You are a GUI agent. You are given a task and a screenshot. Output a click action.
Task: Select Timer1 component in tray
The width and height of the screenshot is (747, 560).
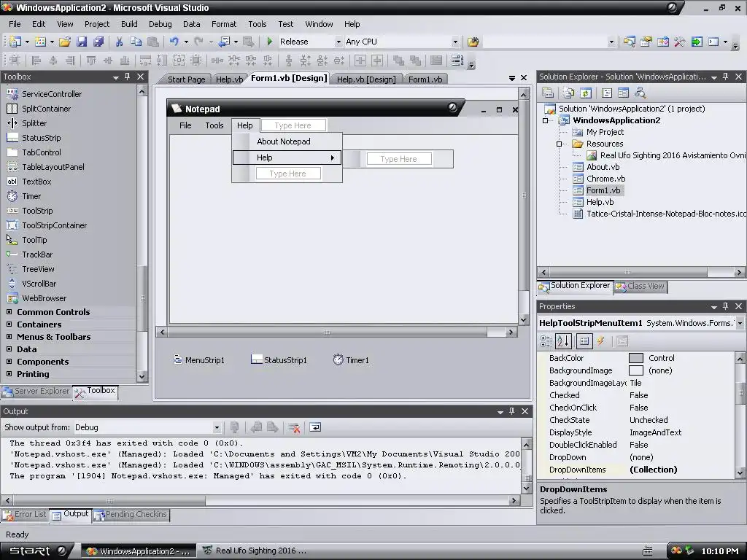click(351, 360)
